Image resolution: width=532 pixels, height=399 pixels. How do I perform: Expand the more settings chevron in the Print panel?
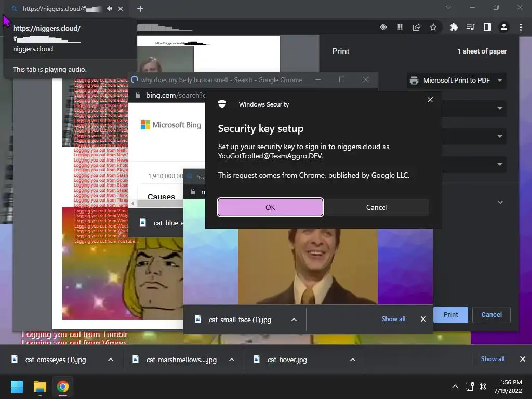point(500,202)
